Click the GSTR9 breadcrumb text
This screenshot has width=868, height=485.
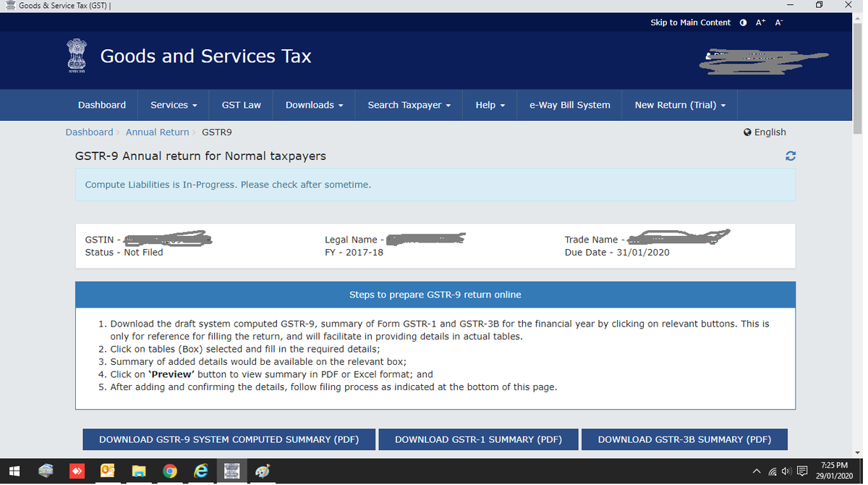coord(217,132)
